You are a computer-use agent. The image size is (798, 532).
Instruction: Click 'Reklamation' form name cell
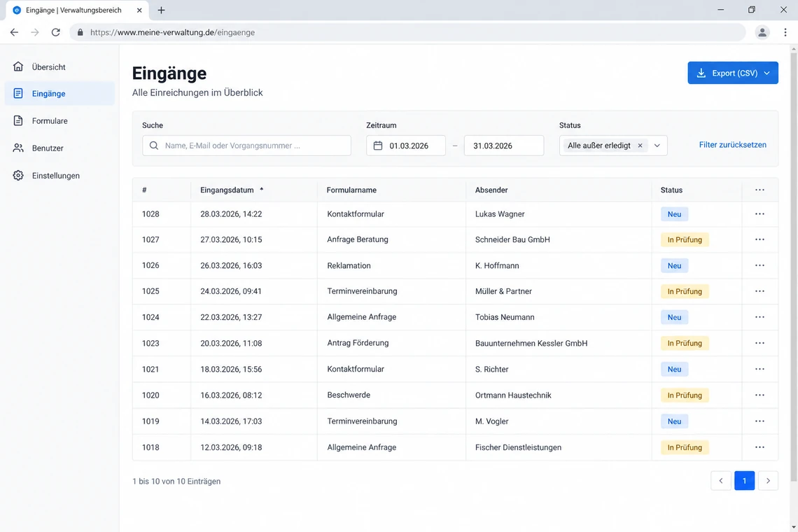pos(349,265)
